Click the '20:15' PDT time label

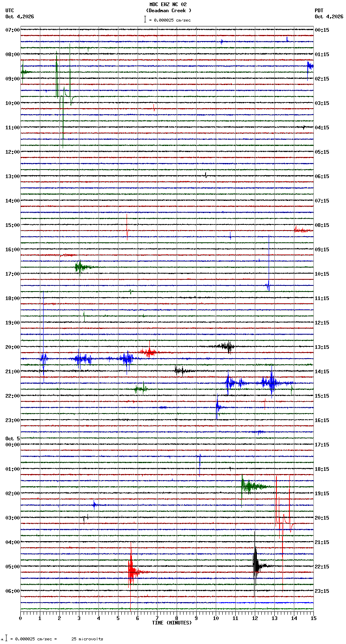322,518
